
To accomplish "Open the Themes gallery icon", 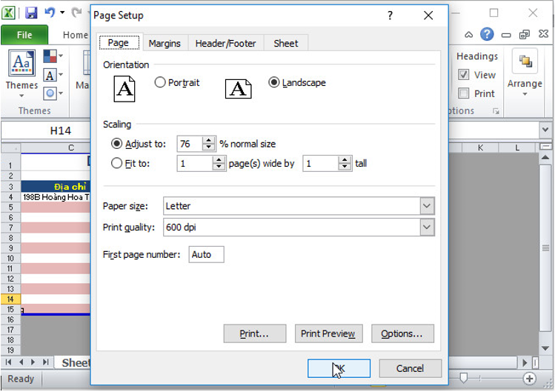I will point(21,64).
